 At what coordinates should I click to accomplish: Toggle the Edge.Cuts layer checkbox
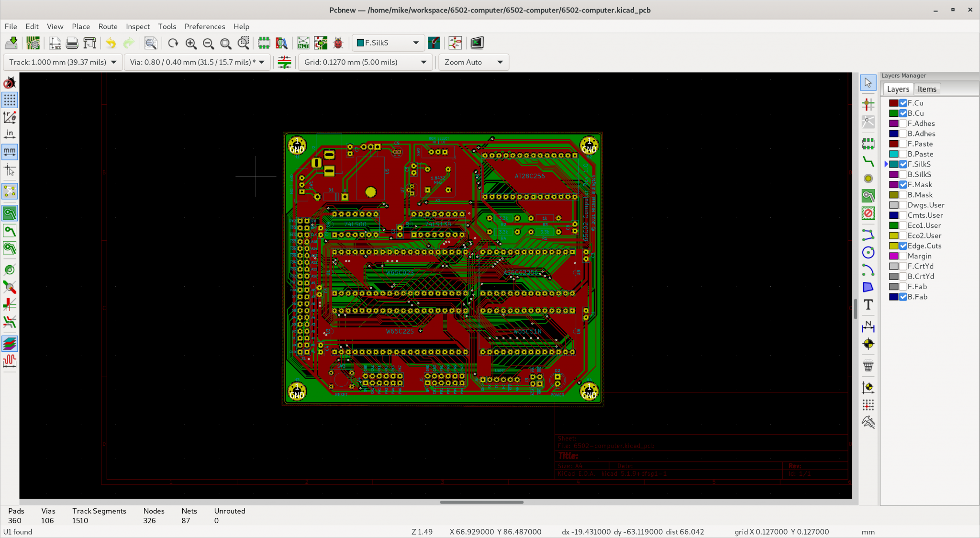point(902,246)
